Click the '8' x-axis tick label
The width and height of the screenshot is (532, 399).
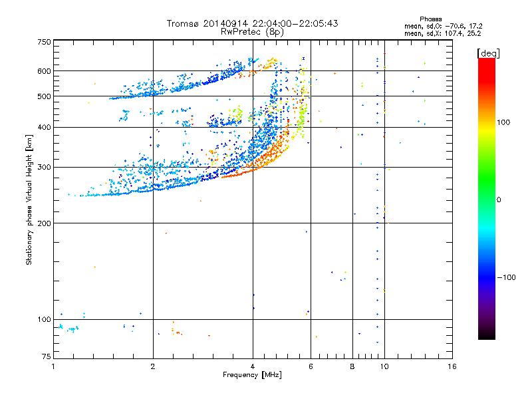point(352,366)
